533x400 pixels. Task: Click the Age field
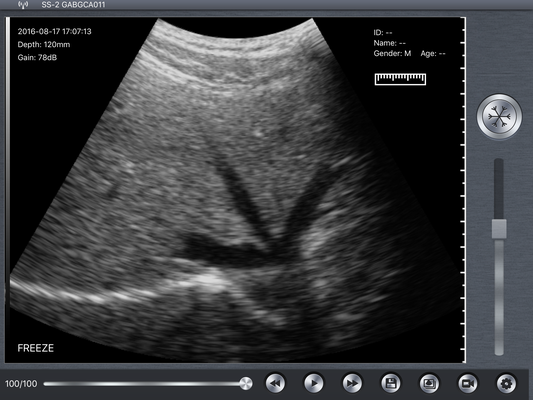tap(433, 53)
